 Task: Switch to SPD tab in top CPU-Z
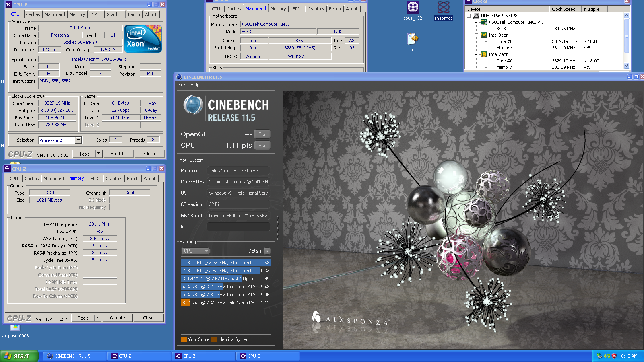(96, 14)
